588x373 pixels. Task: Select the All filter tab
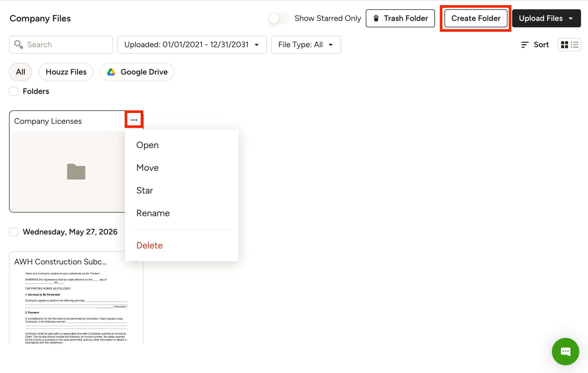21,72
